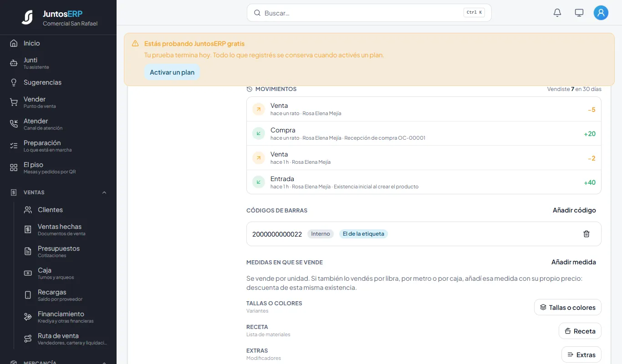Click the Ruta de venta route icon

[28, 339]
